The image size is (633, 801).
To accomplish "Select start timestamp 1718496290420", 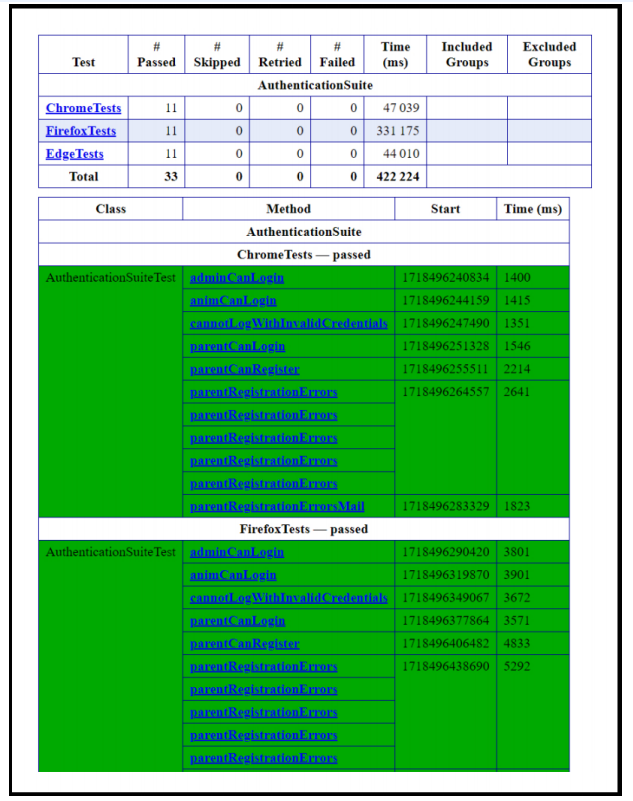I will [x=446, y=552].
